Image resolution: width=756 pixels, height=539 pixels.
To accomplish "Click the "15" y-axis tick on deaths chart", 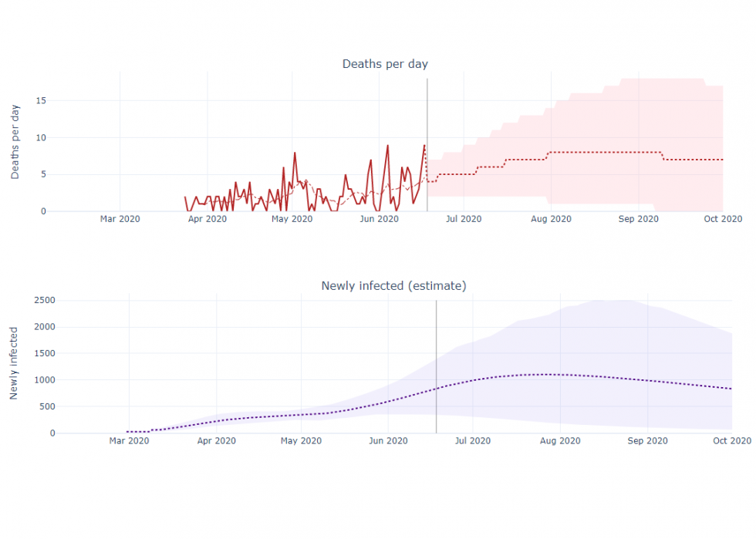I will [x=42, y=100].
